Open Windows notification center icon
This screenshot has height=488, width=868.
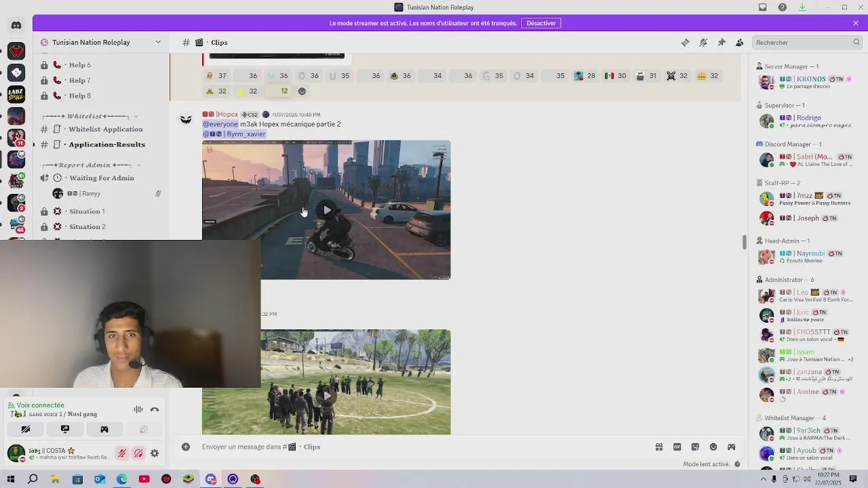pyautogui.click(x=853, y=479)
